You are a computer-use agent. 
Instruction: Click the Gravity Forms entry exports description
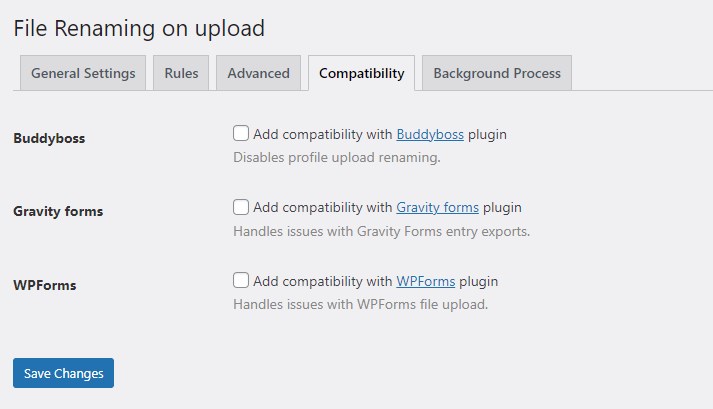coord(381,231)
